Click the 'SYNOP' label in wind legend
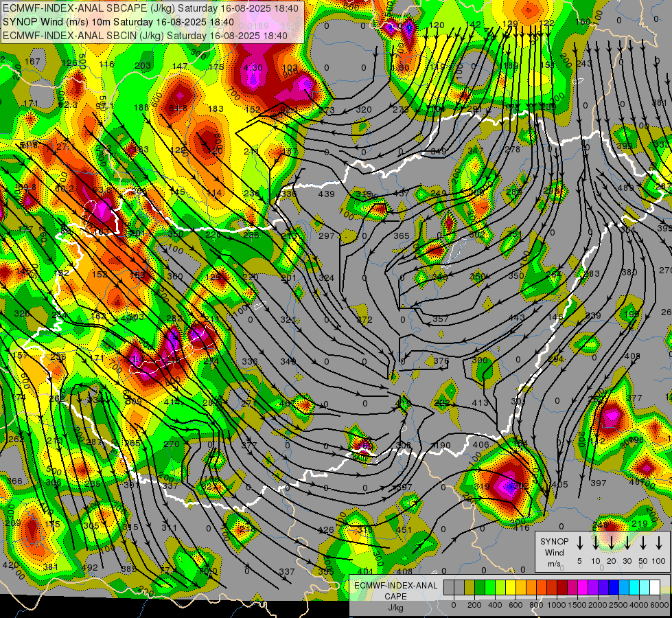672x618 pixels. 554,541
